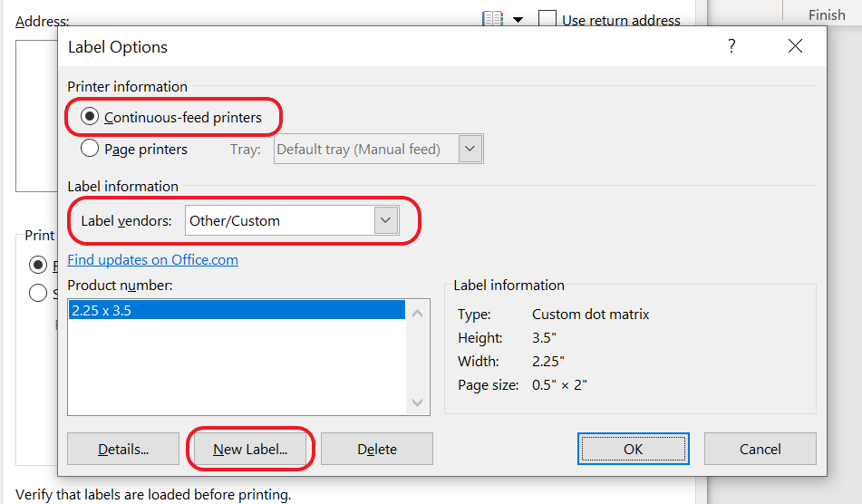The image size is (862, 504).
Task: Click the product list scroll down arrow
Action: [x=417, y=402]
